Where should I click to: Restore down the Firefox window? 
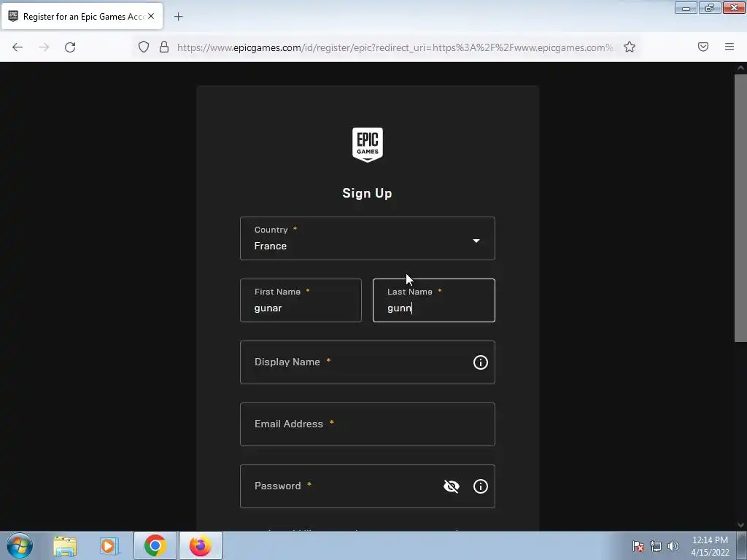[710, 8]
